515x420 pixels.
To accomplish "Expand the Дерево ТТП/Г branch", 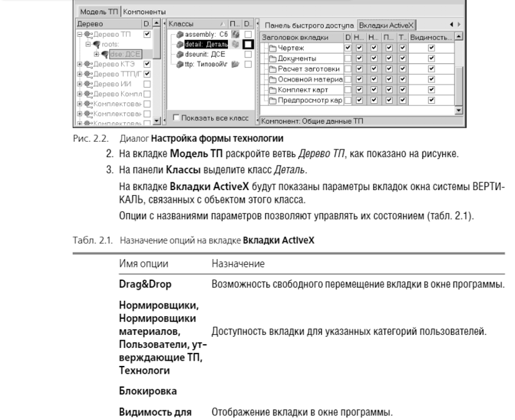I will click(x=80, y=74).
